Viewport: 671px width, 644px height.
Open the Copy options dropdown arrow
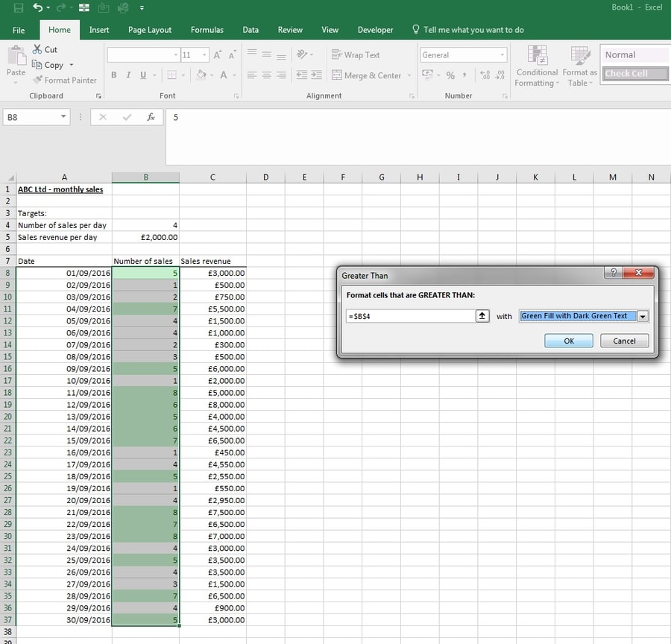click(x=72, y=65)
